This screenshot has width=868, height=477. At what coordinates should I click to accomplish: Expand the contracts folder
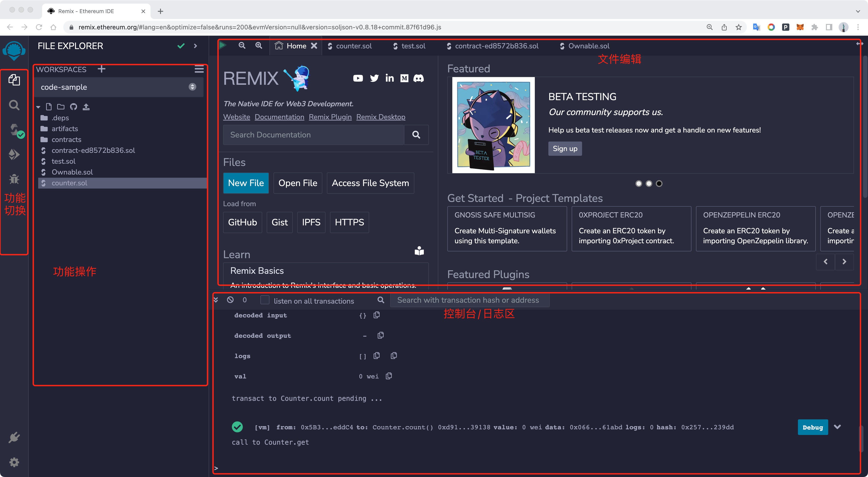[66, 139]
